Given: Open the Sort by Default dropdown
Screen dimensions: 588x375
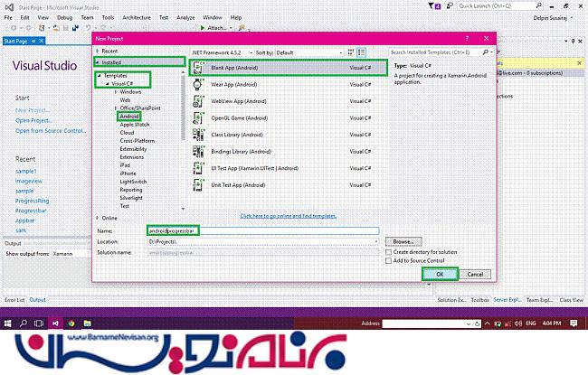Looking at the screenshot, I should [x=309, y=52].
